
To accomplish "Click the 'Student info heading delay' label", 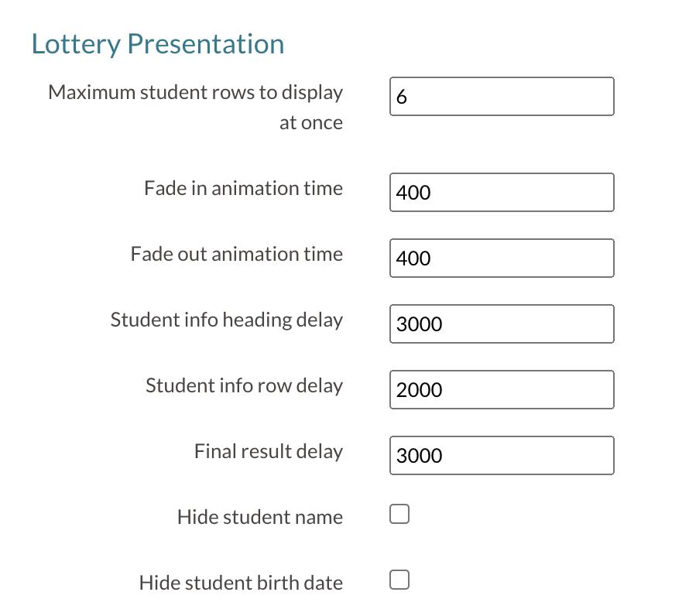I will [226, 320].
